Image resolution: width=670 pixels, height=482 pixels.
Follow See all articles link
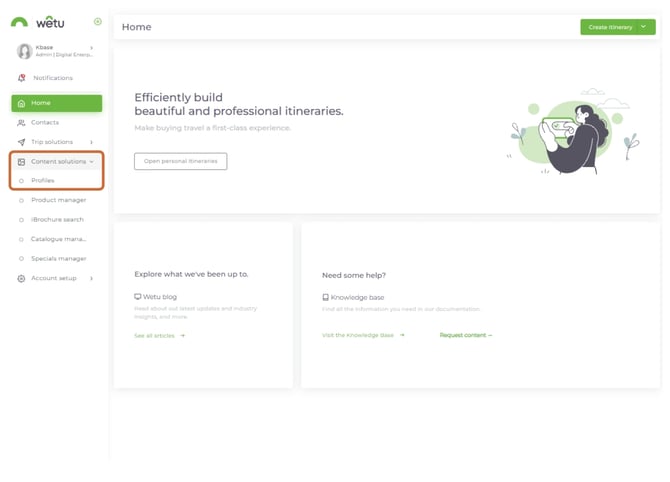point(159,336)
